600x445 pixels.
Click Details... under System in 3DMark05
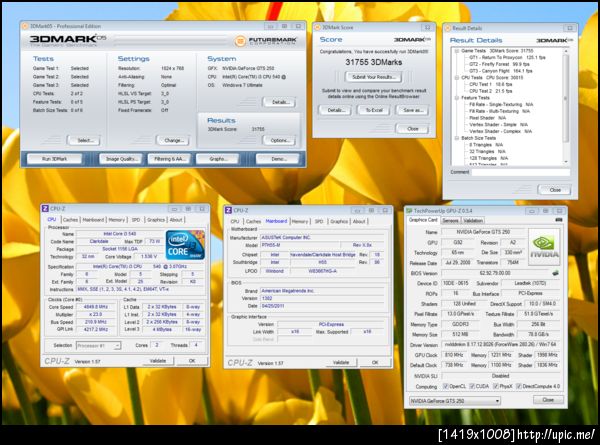point(279,102)
